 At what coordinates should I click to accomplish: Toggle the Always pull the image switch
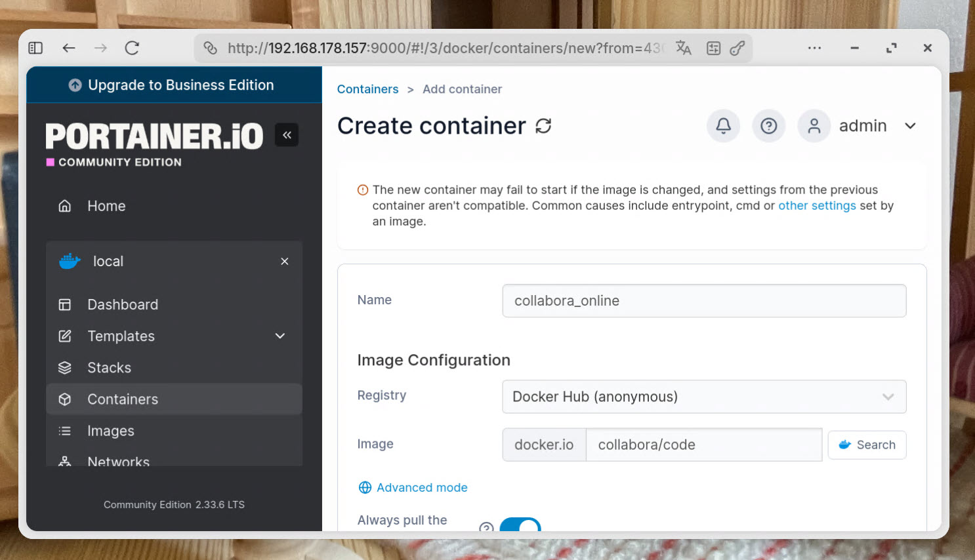tap(520, 525)
